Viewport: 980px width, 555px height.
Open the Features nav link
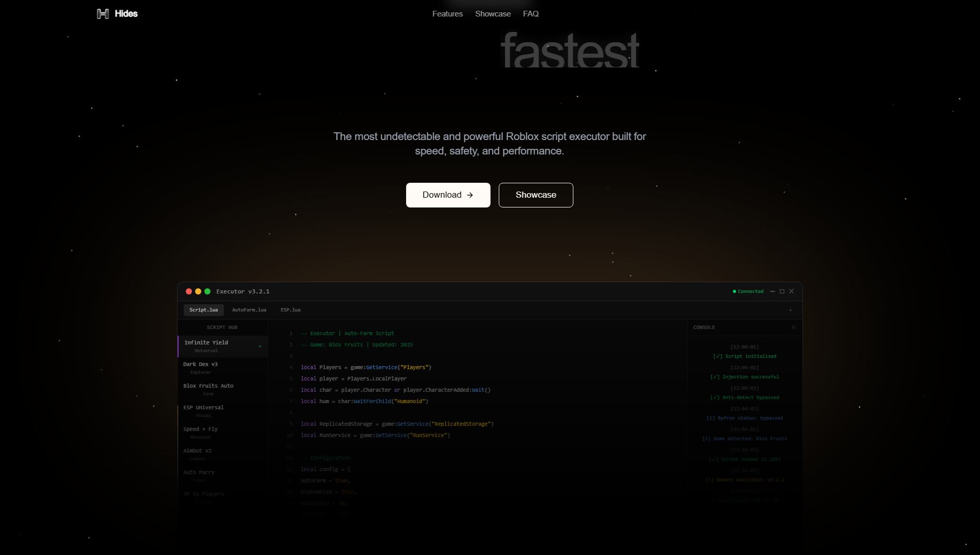447,14
